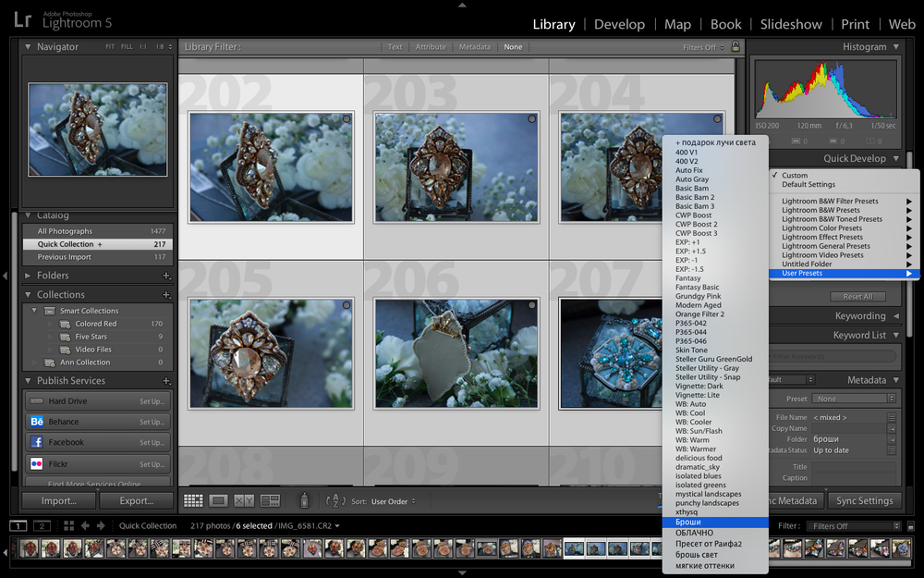Open Lightroom Color Presets submenu
This screenshot has width=924, height=578.
point(844,228)
